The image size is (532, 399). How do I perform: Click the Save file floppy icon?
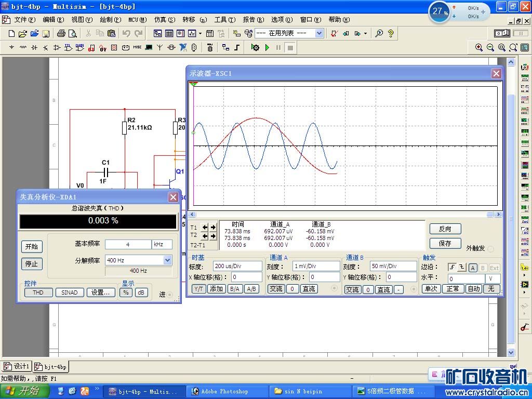coord(46,33)
